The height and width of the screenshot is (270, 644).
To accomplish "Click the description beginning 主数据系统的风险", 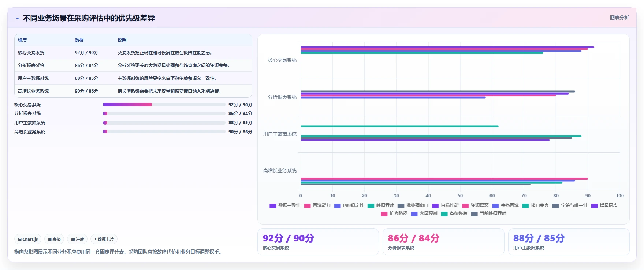I will (167, 78).
